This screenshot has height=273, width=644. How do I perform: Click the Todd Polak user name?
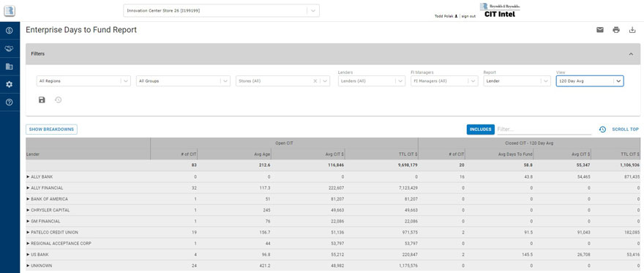(x=444, y=16)
